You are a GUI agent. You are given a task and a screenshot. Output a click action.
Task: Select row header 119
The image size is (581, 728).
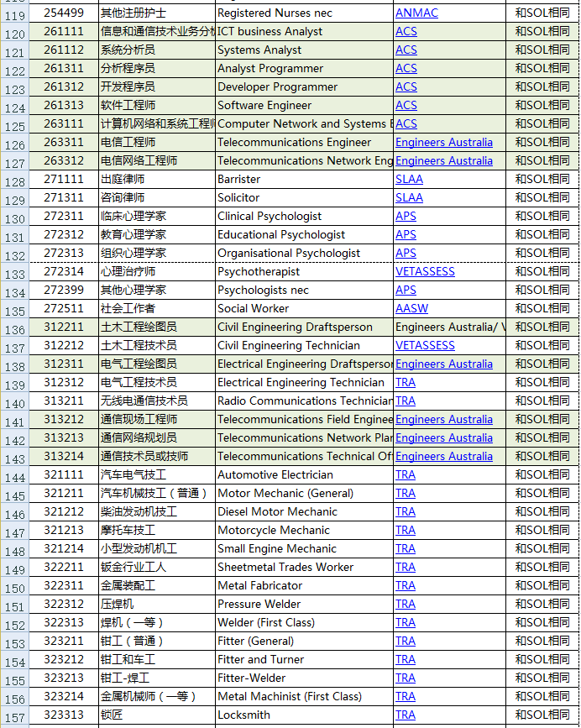[15, 13]
